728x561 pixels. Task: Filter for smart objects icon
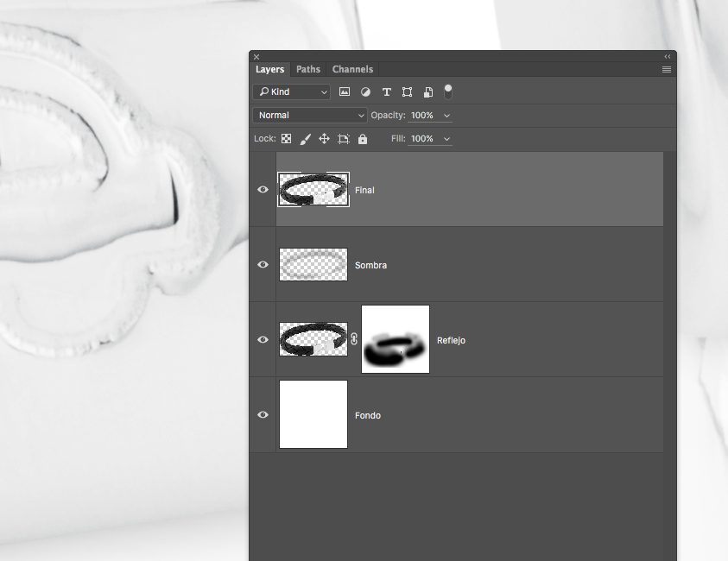[x=427, y=91]
